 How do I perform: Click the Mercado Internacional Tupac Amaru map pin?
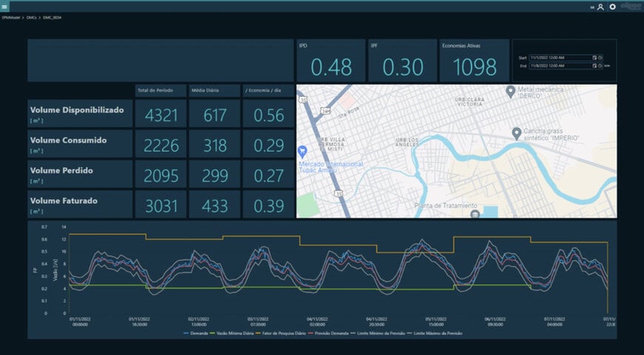pyautogui.click(x=301, y=150)
